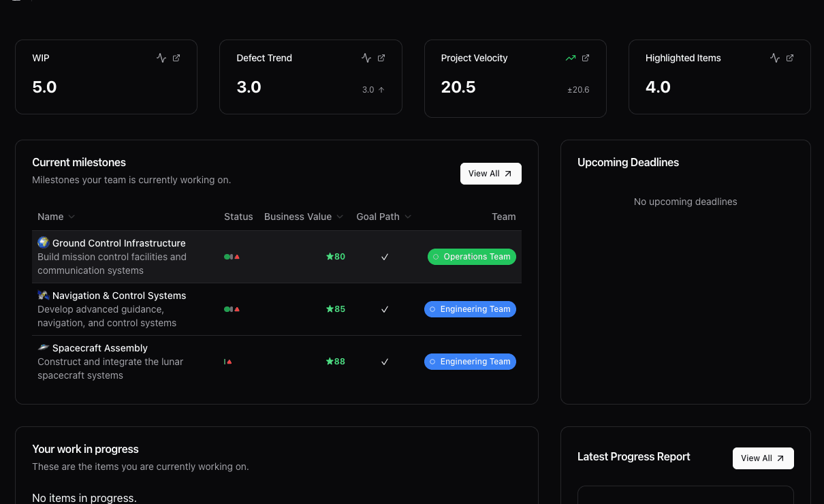Click the globe icon beside Ground Control Infrastructure

pos(43,242)
